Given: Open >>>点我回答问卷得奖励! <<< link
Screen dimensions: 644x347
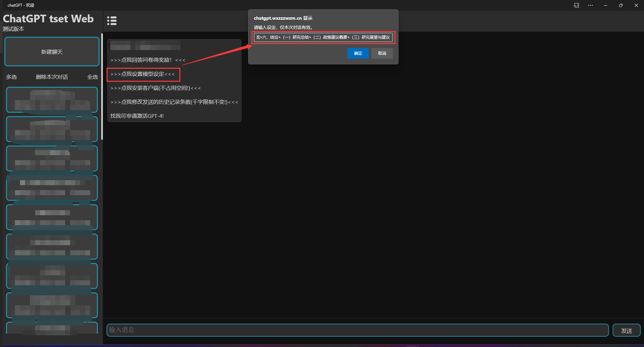Looking at the screenshot, I should 148,60.
